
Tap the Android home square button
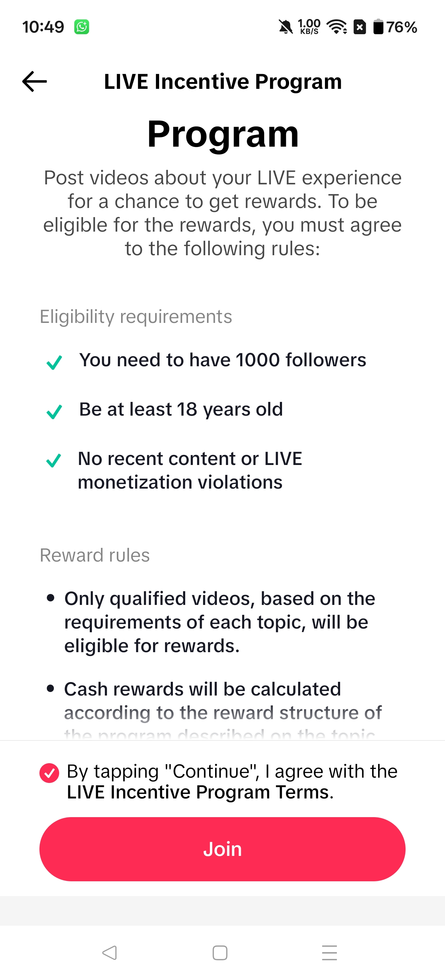coord(220,953)
